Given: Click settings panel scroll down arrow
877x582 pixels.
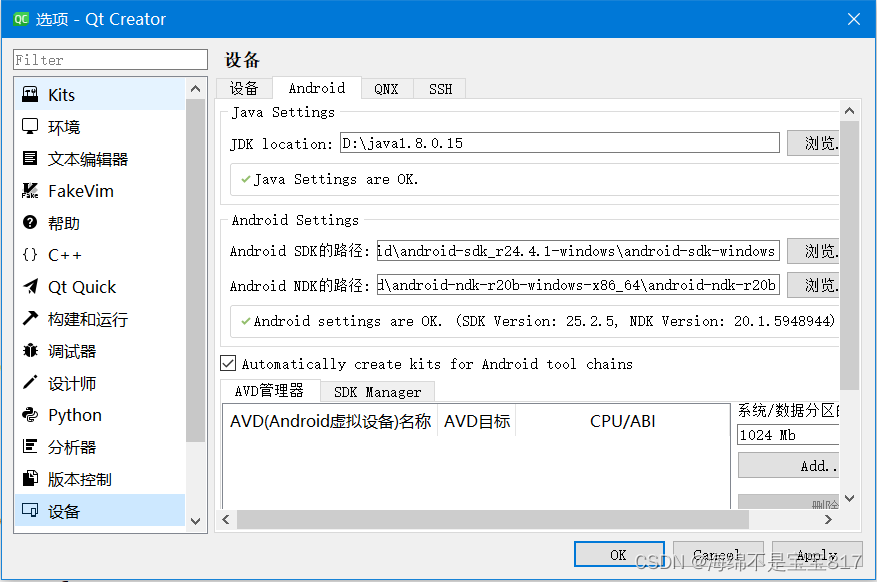Looking at the screenshot, I should click(x=849, y=498).
